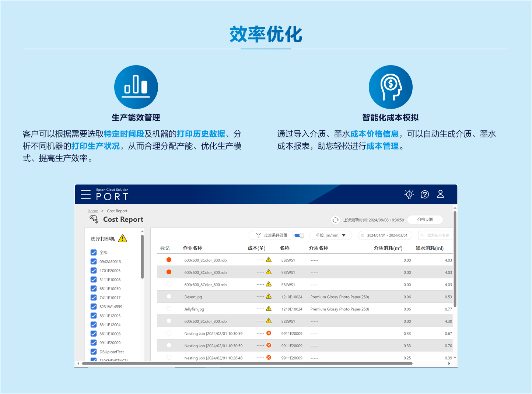This screenshot has height=394, width=532.
Task: Click the 成本价格信息 highlighted text
Action: click(374, 134)
